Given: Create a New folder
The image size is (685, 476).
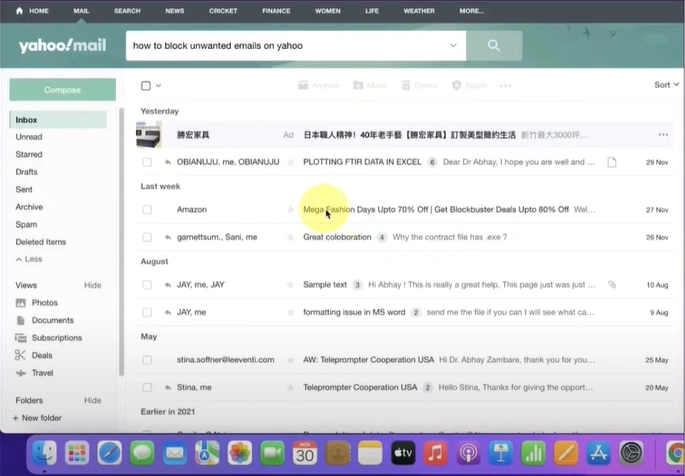Looking at the screenshot, I should coord(37,418).
